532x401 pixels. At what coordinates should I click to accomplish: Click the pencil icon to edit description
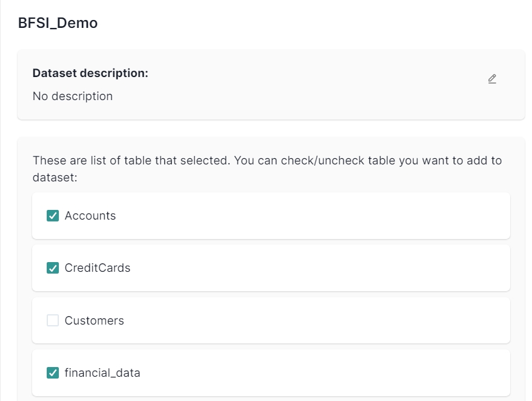tap(492, 79)
